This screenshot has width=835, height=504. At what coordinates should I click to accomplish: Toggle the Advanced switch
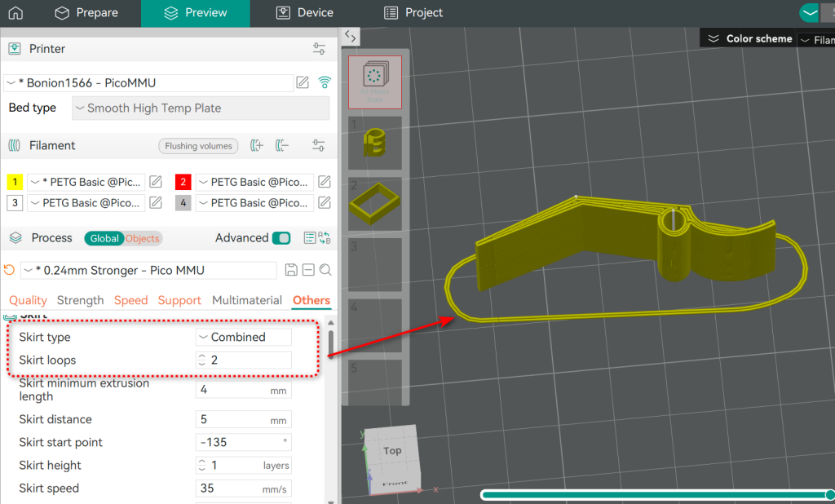281,238
